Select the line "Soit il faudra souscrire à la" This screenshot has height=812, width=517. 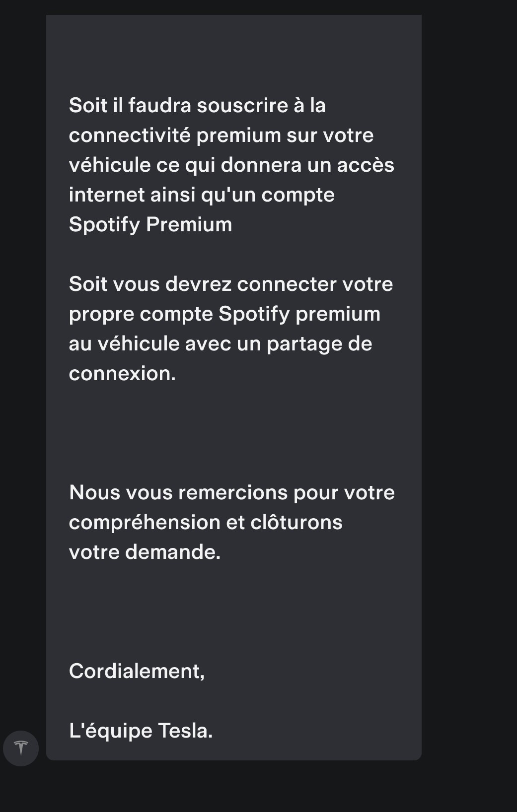tap(197, 106)
